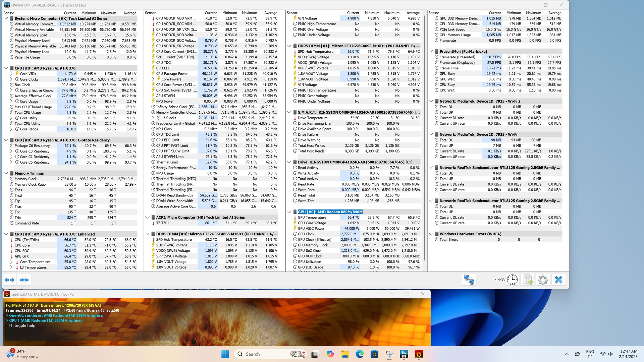644x362 pixels.
Task: Open HWiNFO icon in taskbar
Action: point(404,354)
